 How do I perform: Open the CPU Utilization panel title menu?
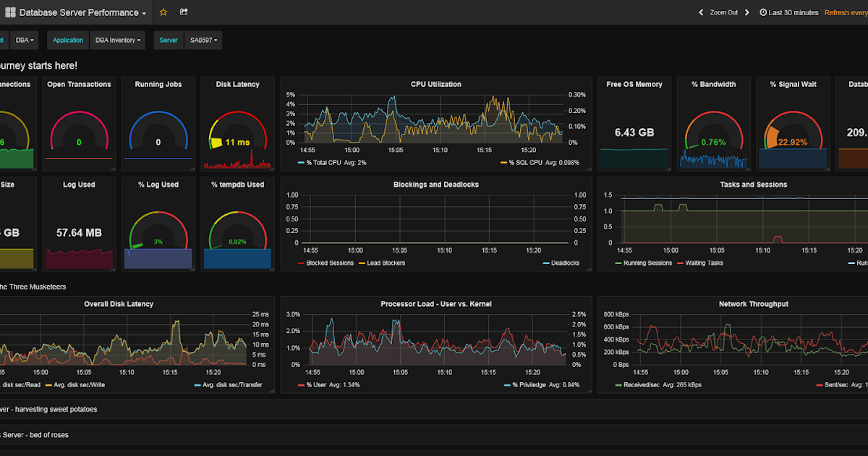click(435, 84)
